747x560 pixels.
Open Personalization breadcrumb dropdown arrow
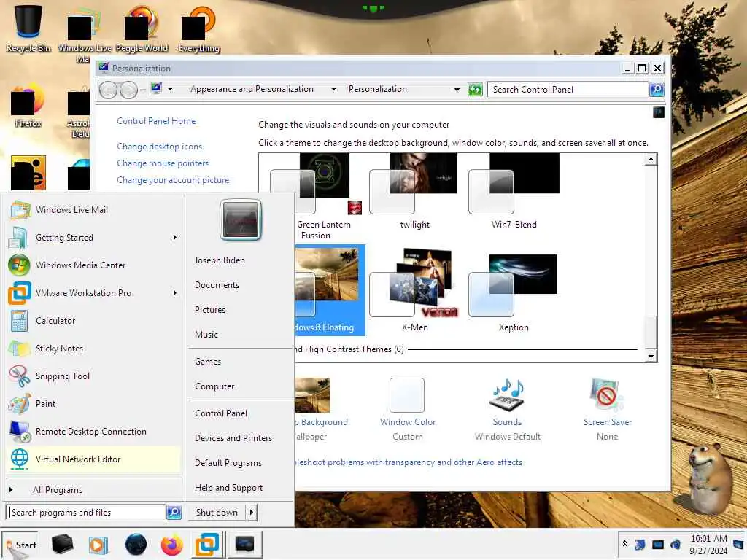457,89
